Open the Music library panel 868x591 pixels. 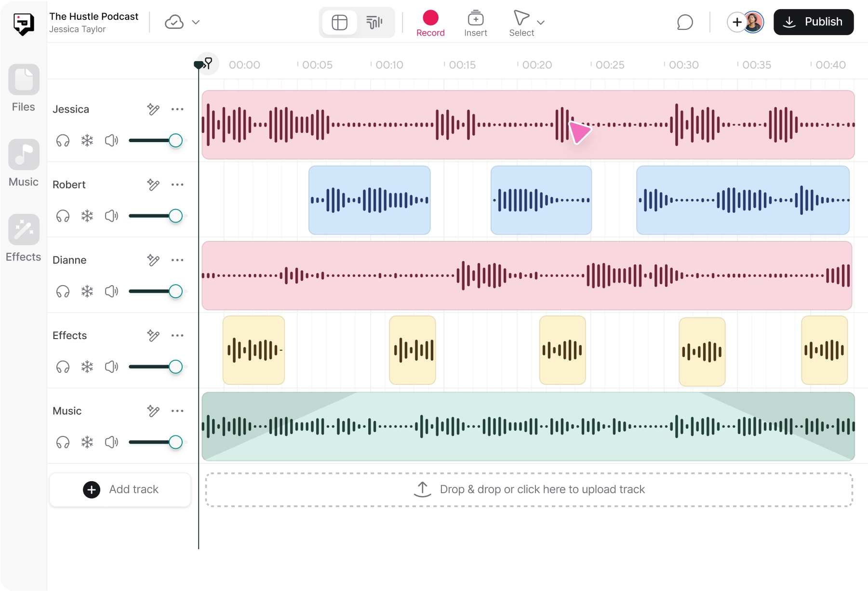(x=23, y=162)
